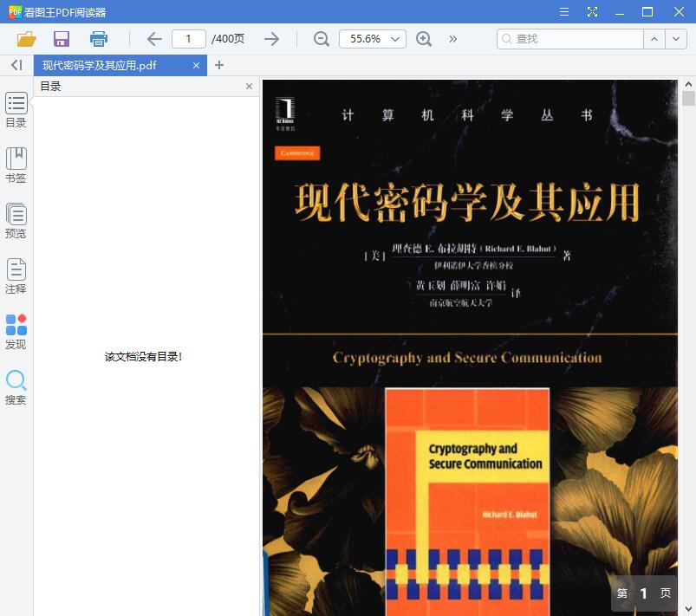
Task: Click the /400页 page count label
Action: (228, 39)
